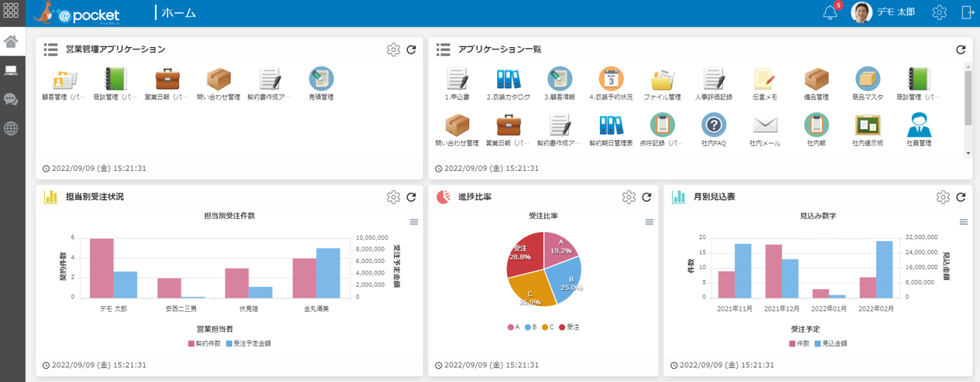
Task: Open 担当別受注件数 chart hamburger menu
Action: pos(414,222)
